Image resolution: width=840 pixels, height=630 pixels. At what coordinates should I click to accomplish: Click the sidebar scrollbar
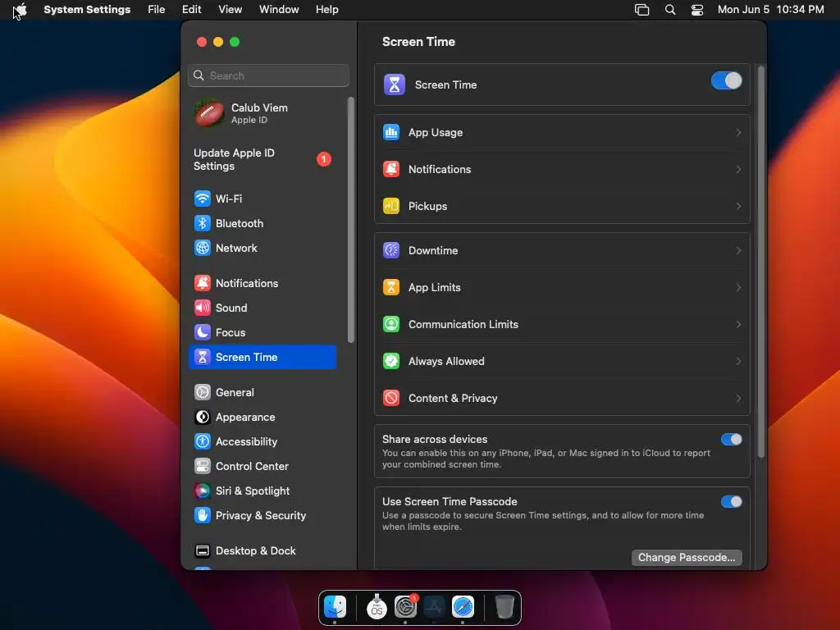351,220
